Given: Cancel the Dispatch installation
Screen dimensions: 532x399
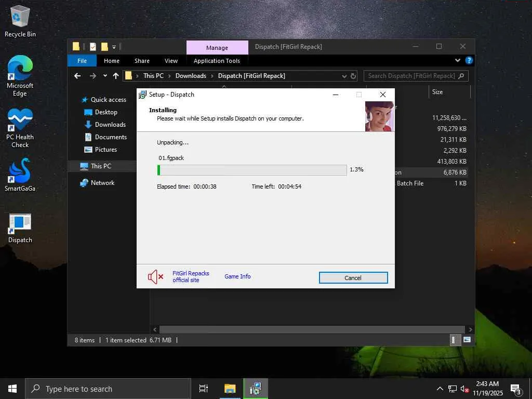Looking at the screenshot, I should coord(353,277).
